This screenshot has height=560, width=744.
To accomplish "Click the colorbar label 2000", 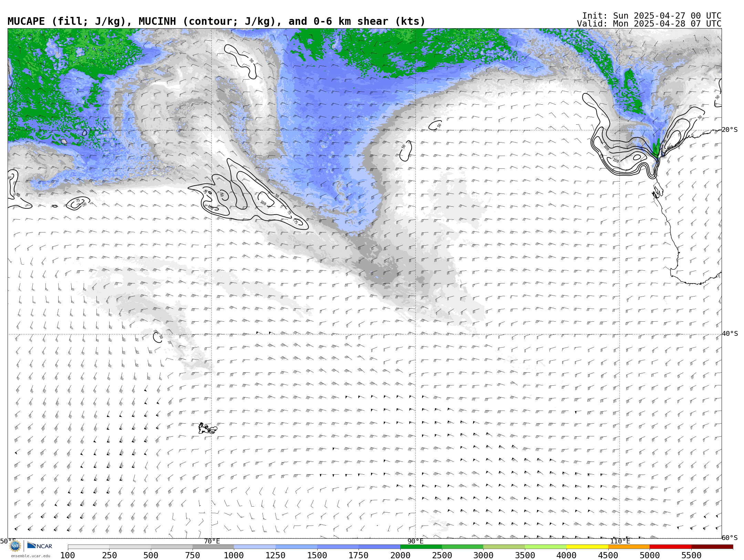I will click(x=400, y=556).
